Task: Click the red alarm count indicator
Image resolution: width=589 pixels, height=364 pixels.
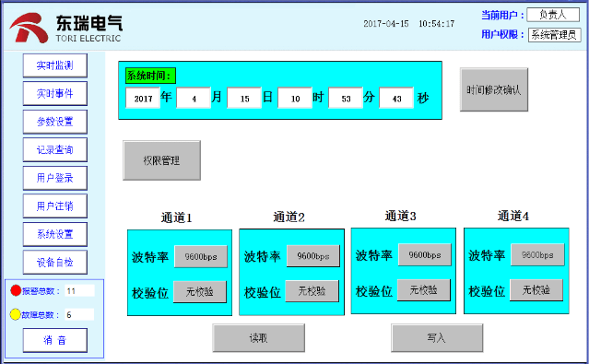Action: pos(16,290)
